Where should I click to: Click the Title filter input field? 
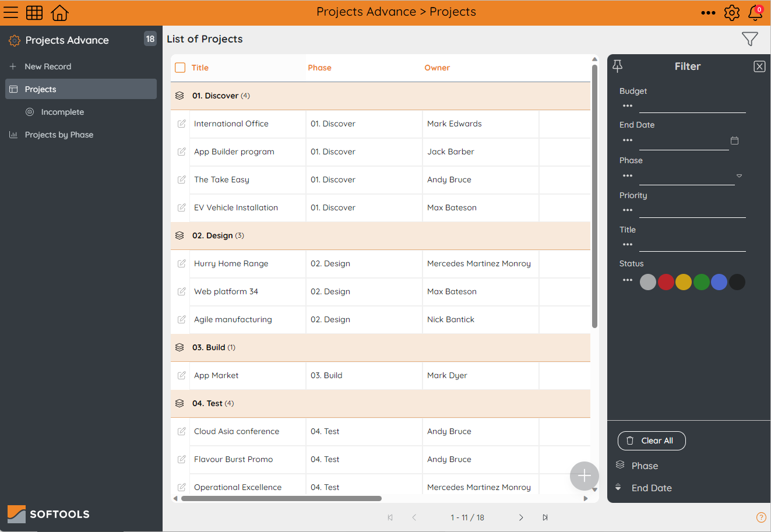coord(692,245)
